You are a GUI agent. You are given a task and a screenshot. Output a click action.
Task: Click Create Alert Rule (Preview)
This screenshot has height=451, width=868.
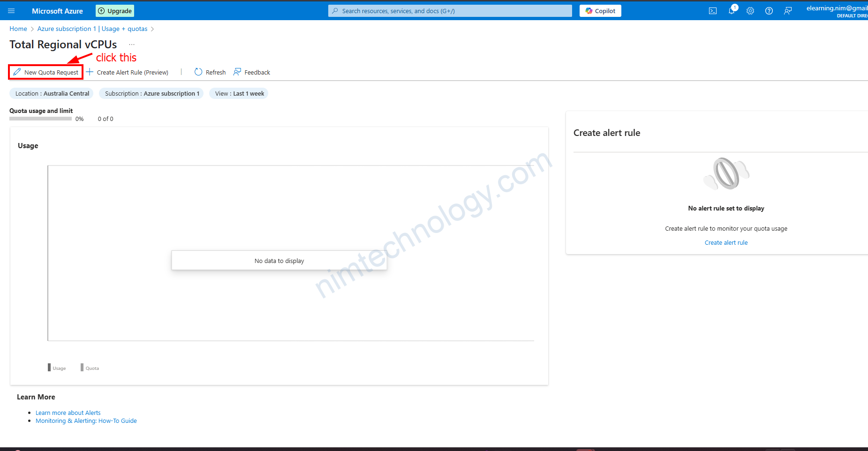coord(127,72)
